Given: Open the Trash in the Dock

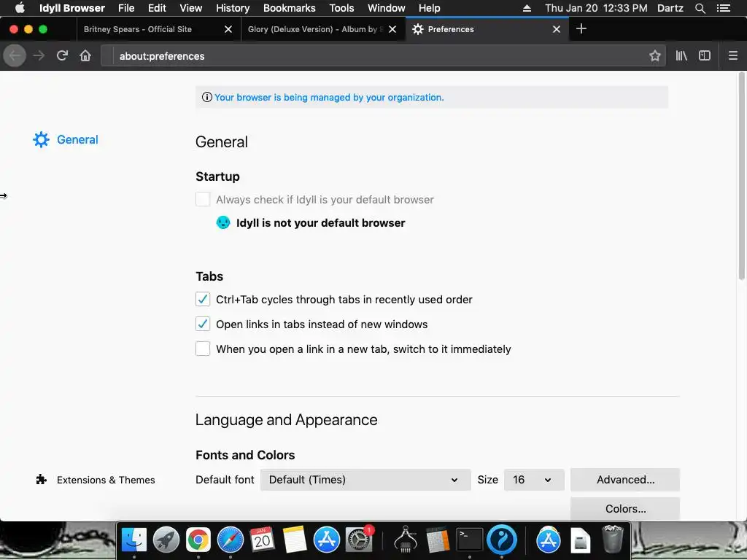Looking at the screenshot, I should 613,540.
